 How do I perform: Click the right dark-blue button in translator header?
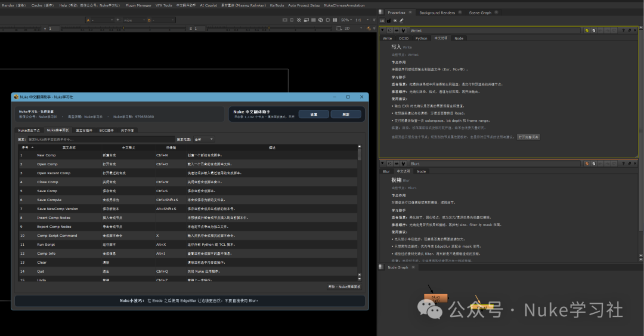pyautogui.click(x=346, y=114)
